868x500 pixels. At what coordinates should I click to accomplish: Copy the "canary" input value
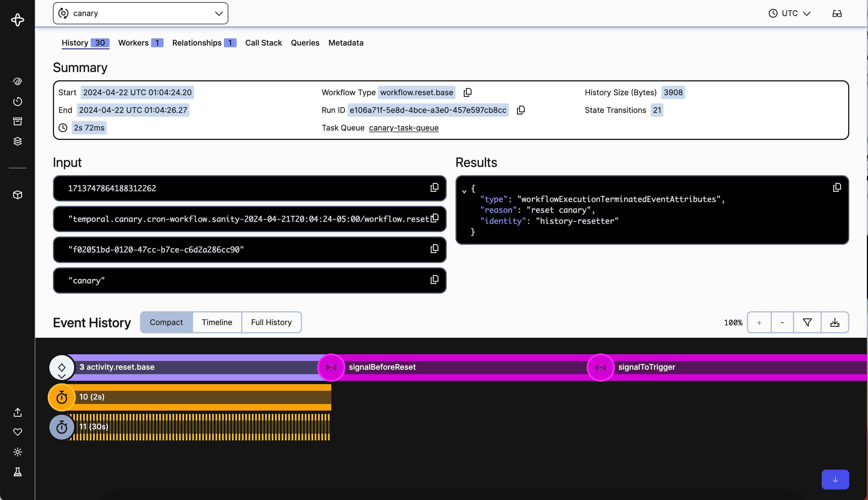click(x=434, y=280)
